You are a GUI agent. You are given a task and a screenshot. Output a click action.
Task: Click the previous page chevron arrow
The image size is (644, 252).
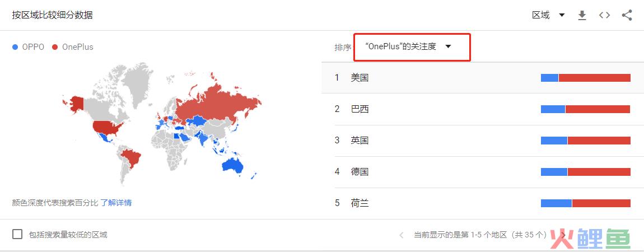[x=401, y=235]
